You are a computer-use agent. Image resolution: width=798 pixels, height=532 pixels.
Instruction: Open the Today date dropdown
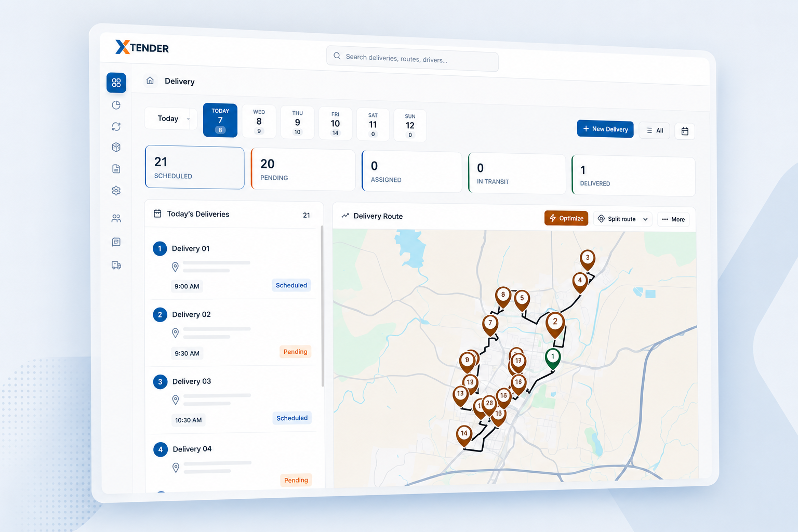coord(171,119)
